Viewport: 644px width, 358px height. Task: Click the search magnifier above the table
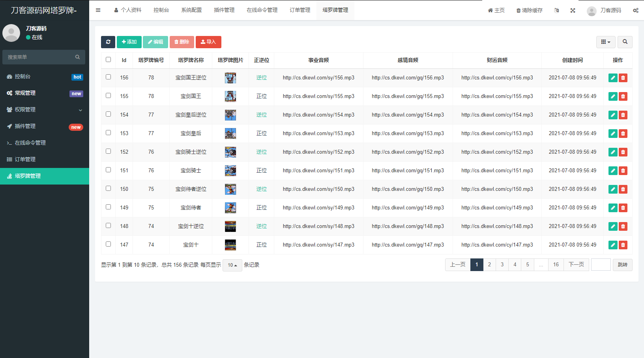click(x=625, y=42)
